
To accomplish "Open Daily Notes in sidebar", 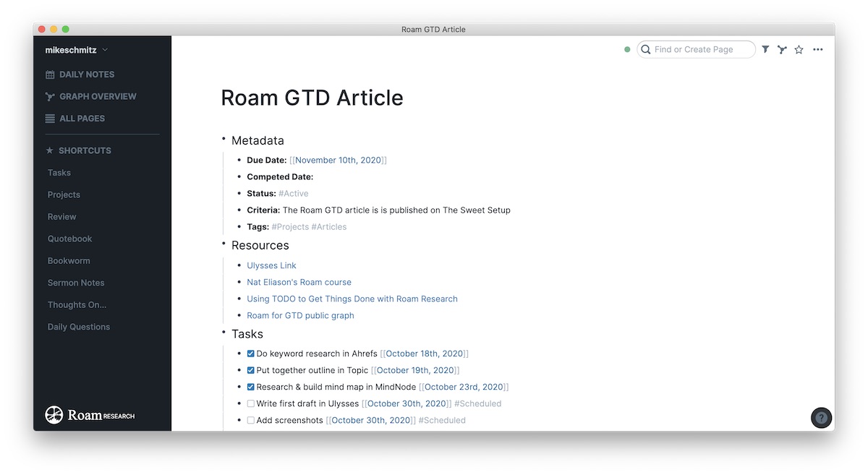I will tap(86, 74).
